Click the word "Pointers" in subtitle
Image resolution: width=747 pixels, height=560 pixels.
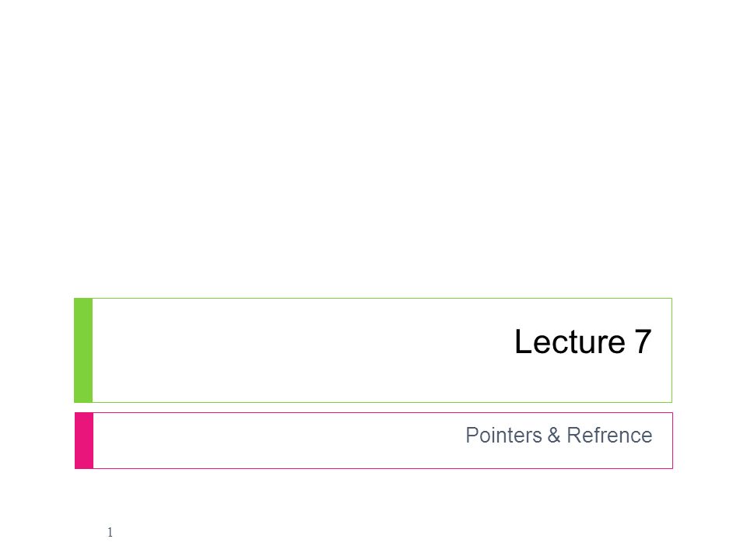click(x=503, y=436)
